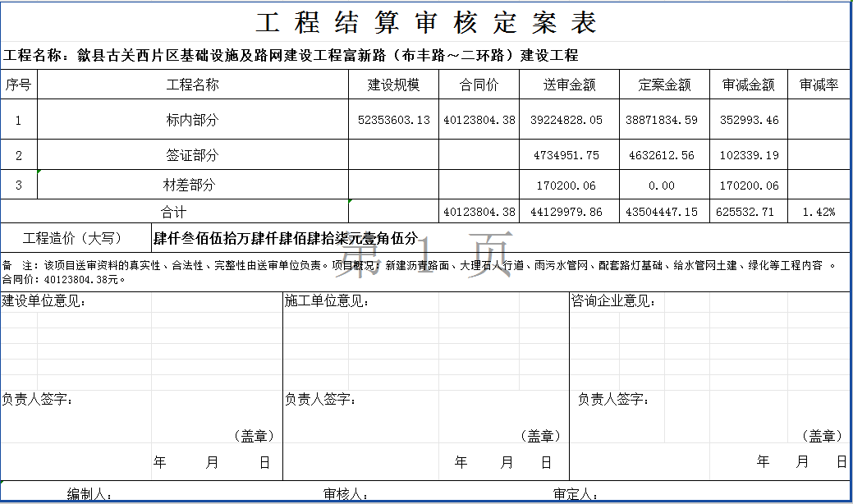The image size is (853, 504).
Task: Click the 合计 total label cell
Action: tap(174, 212)
